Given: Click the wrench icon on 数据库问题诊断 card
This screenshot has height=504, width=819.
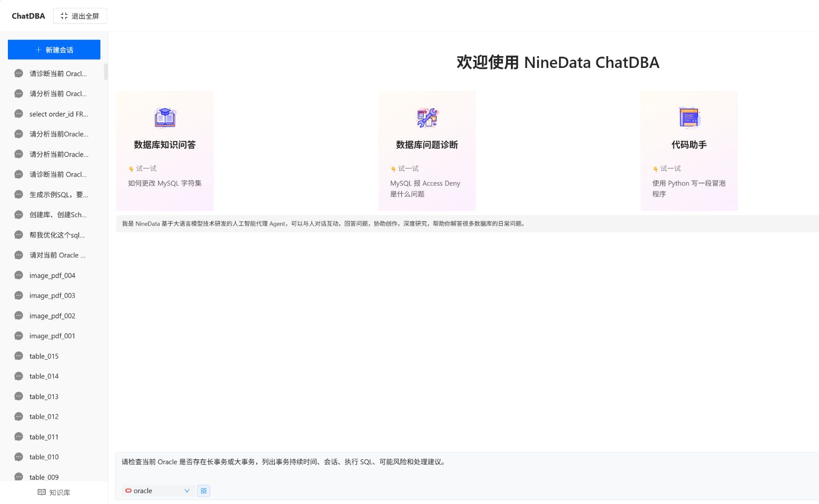Looking at the screenshot, I should (427, 118).
